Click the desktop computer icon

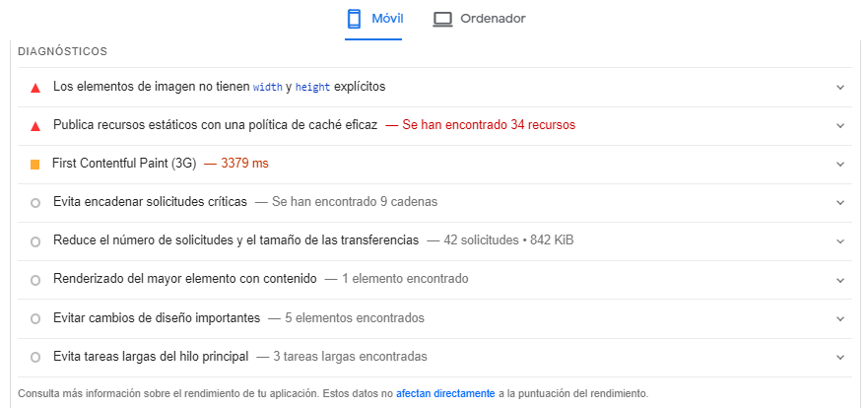442,19
